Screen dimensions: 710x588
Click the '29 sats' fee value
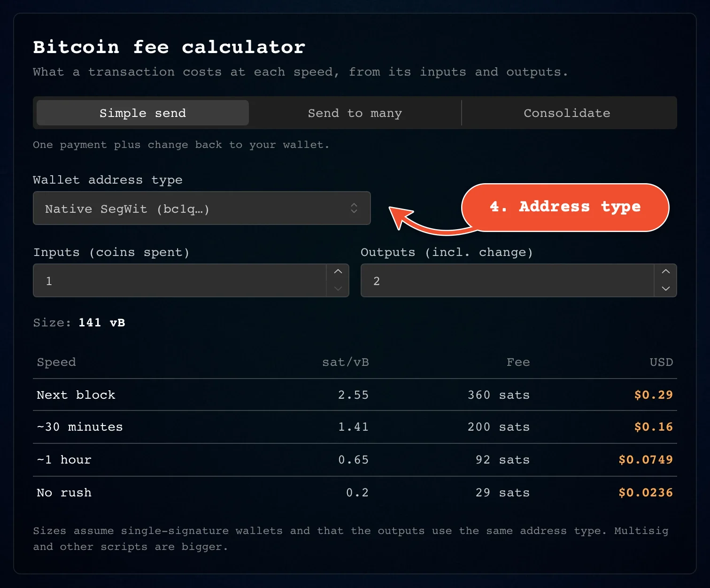[502, 493]
